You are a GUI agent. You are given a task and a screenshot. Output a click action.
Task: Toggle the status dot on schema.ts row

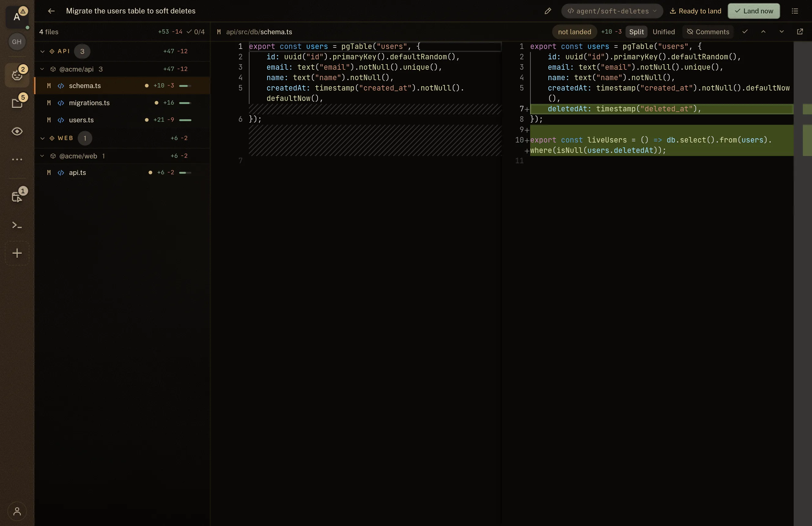pos(147,86)
